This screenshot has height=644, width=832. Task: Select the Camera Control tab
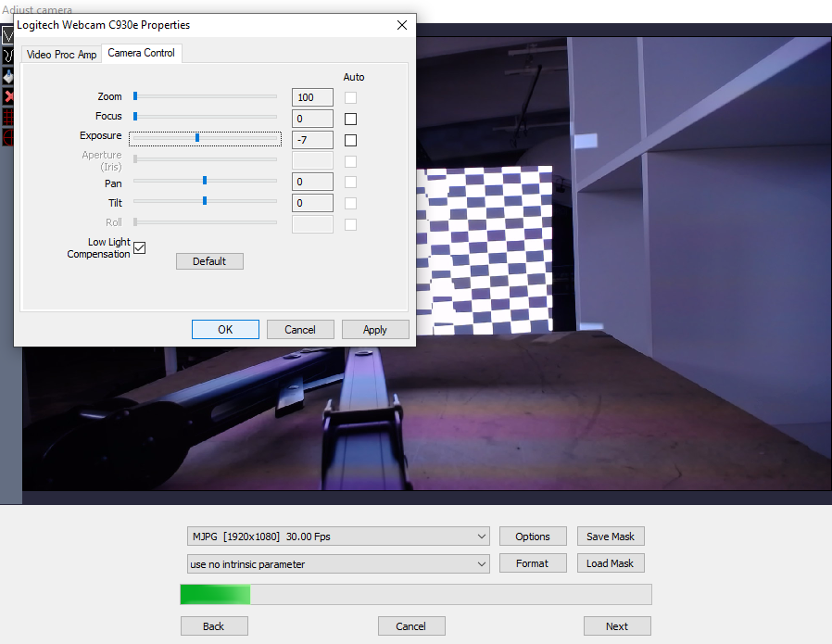(141, 54)
